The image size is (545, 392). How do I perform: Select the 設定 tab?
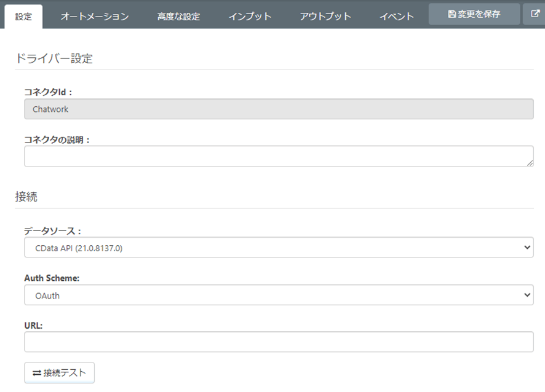(23, 17)
